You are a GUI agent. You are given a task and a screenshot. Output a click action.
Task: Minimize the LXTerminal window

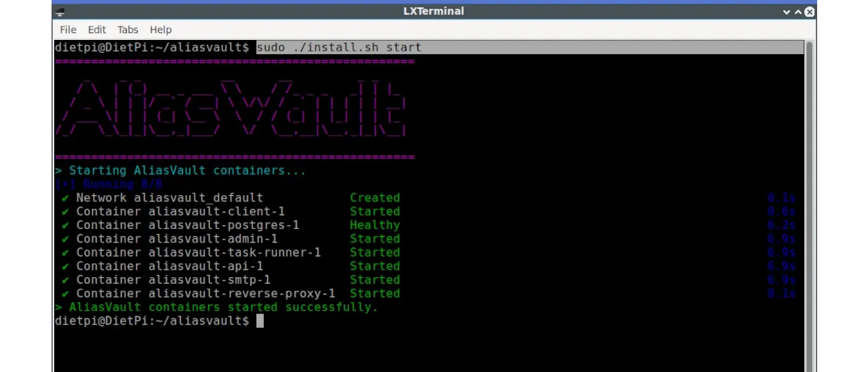[x=787, y=12]
